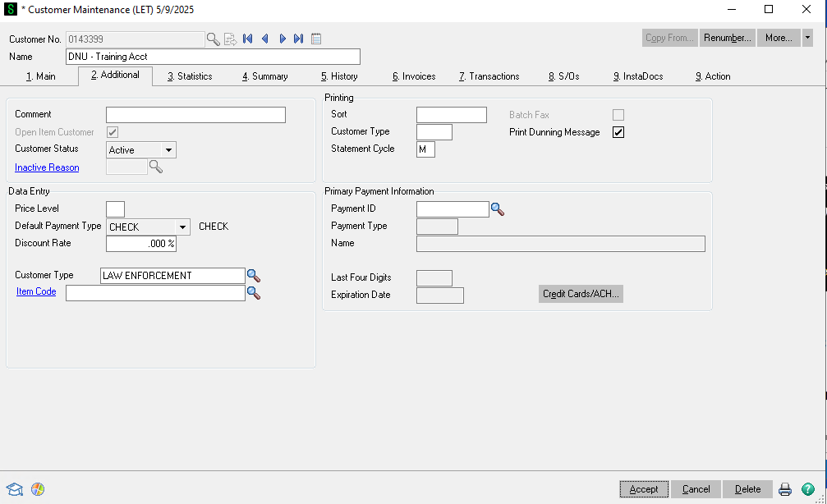Open Credit Cards/ACH settings
Image resolution: width=827 pixels, height=504 pixels.
(581, 294)
